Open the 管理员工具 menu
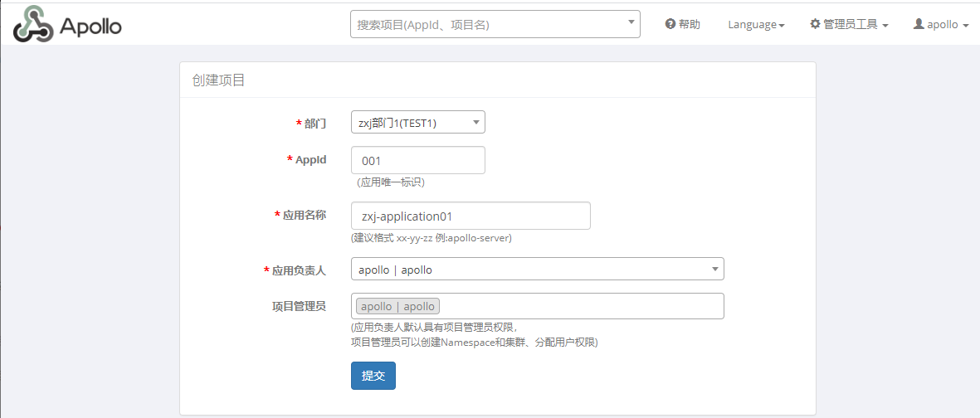This screenshot has height=418, width=980. pyautogui.click(x=850, y=24)
